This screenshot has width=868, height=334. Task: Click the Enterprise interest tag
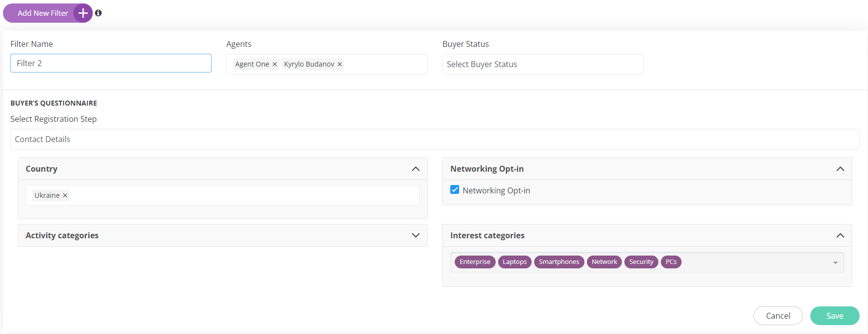475,262
